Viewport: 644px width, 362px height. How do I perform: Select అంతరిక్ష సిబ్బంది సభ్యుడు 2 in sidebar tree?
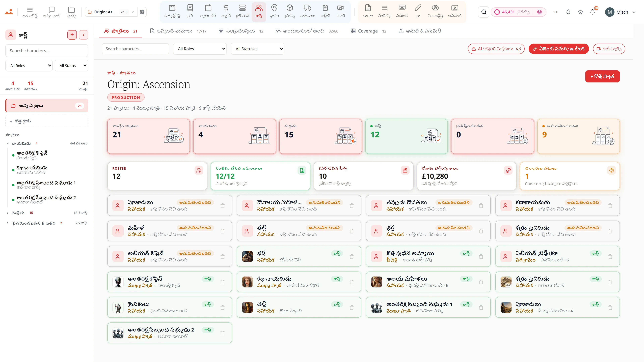tap(46, 200)
